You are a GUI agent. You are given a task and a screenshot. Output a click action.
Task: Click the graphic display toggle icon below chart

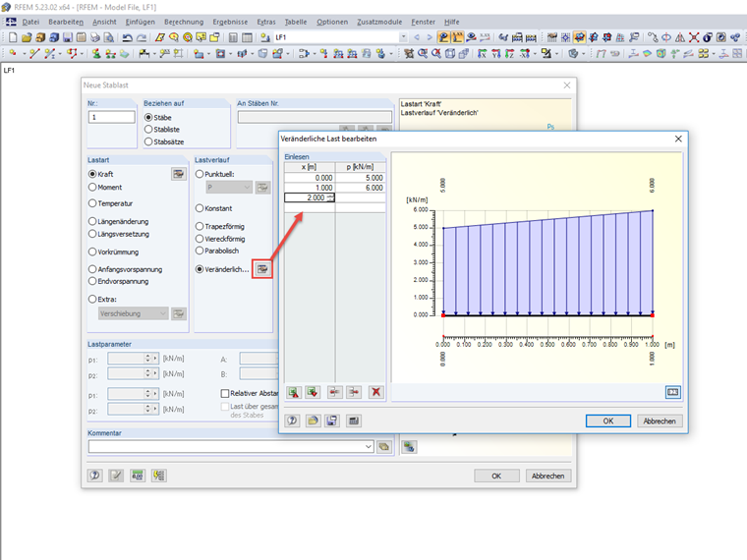672,392
